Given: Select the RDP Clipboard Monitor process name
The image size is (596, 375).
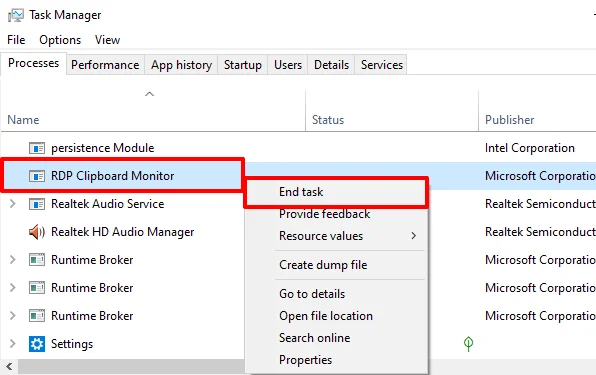Looking at the screenshot, I should (113, 176).
